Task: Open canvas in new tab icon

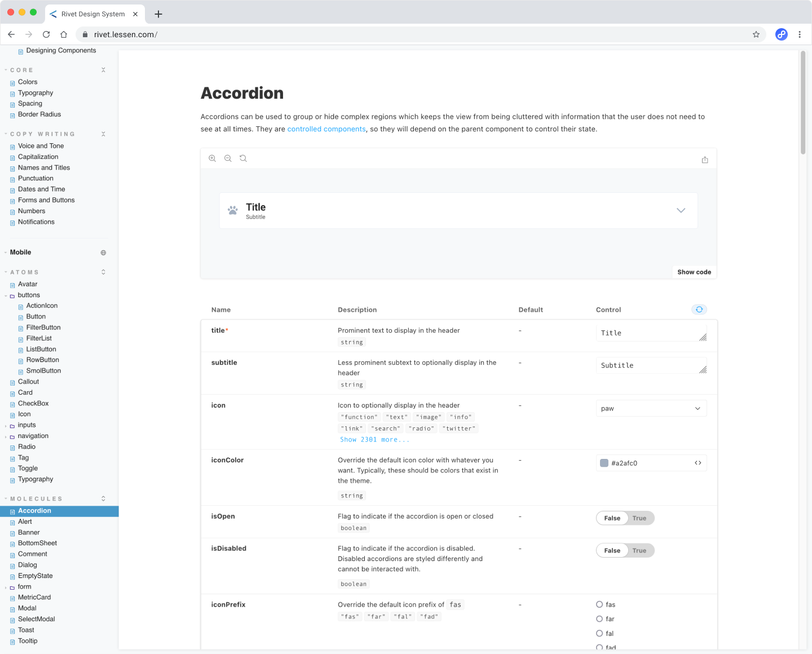Action: click(704, 160)
